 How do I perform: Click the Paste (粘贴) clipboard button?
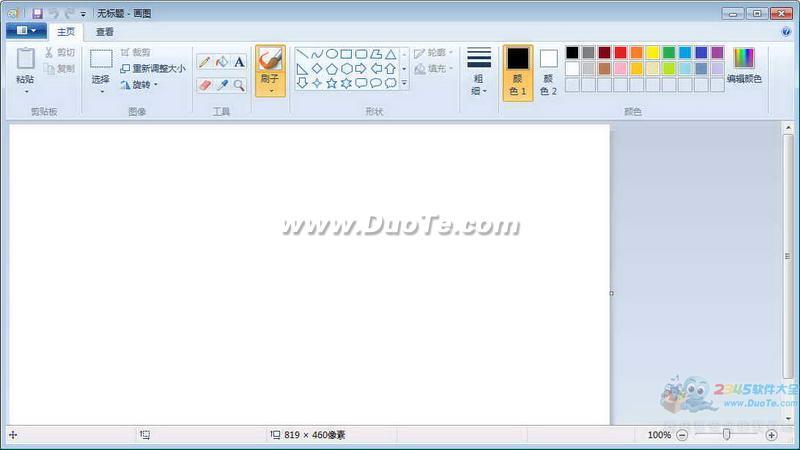pyautogui.click(x=26, y=68)
